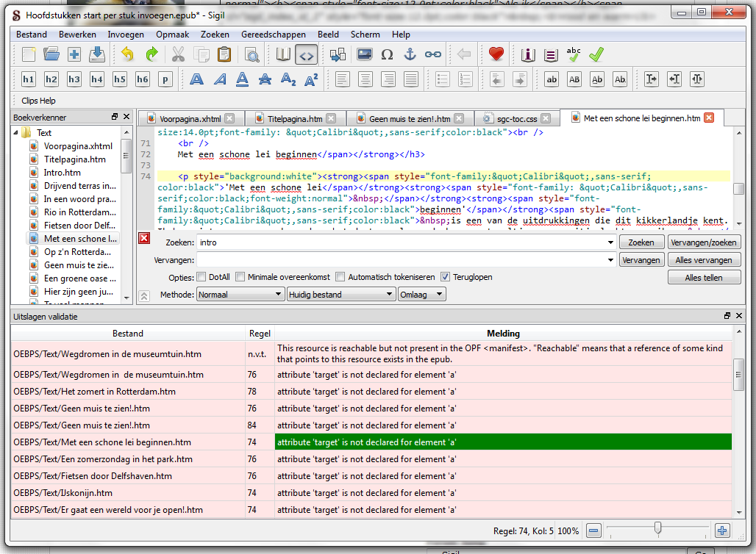Enable the DotAll checkbox
This screenshot has width=756, height=554.
(x=202, y=277)
